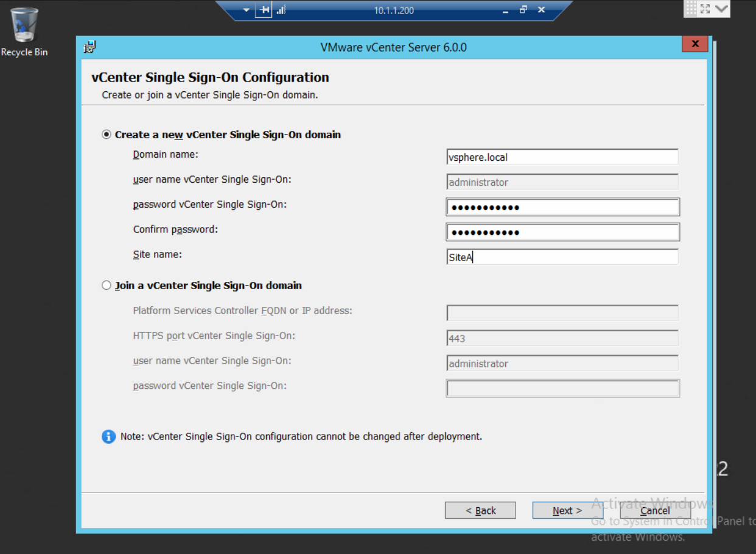Image resolution: width=756 pixels, height=554 pixels.
Task: Click the 'Platform Services Controller FQDN or IP address:' label
Action: pos(242,310)
